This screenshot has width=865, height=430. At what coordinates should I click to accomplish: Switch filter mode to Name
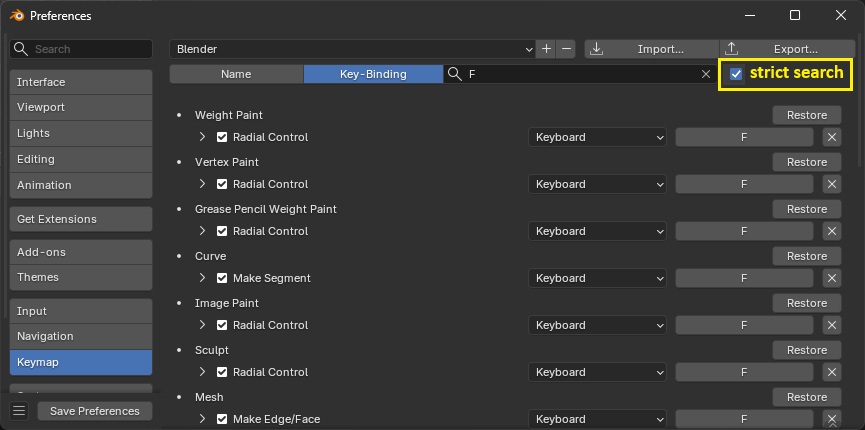tap(236, 74)
